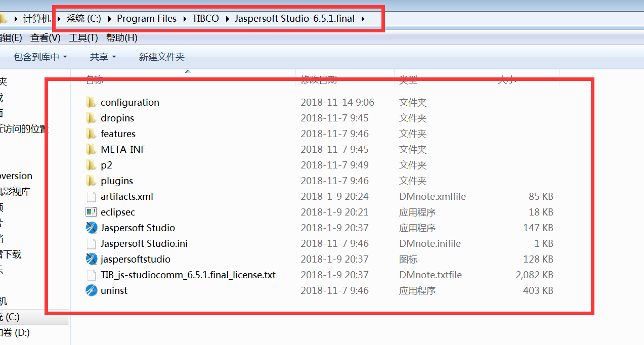Select the plugins folder name
This screenshot has width=644, height=345.
point(117,181)
